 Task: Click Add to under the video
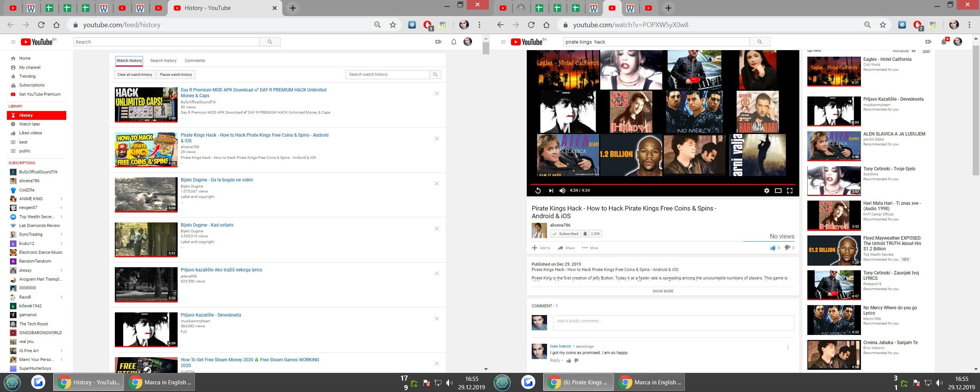[x=541, y=248]
